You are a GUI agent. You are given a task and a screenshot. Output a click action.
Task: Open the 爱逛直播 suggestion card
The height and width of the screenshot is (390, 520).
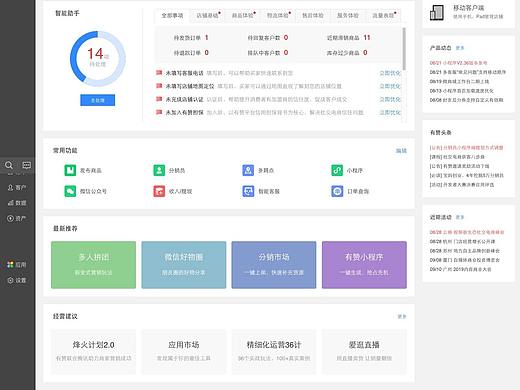[364, 351]
